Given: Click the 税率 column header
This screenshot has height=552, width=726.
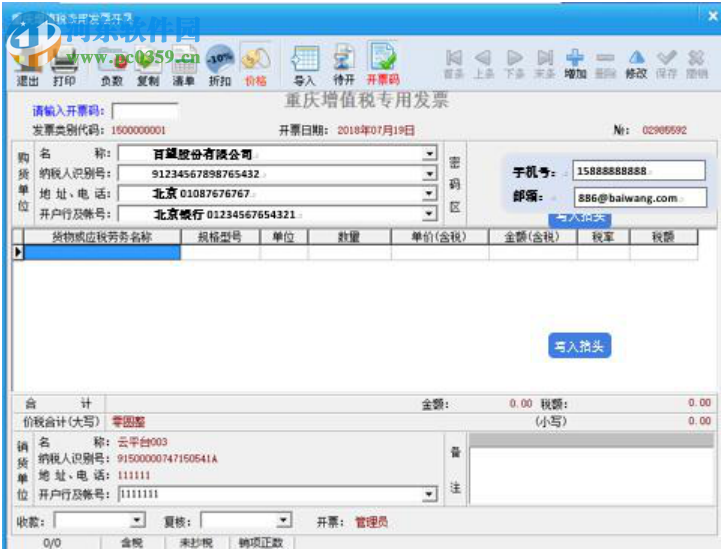Looking at the screenshot, I should tap(603, 237).
